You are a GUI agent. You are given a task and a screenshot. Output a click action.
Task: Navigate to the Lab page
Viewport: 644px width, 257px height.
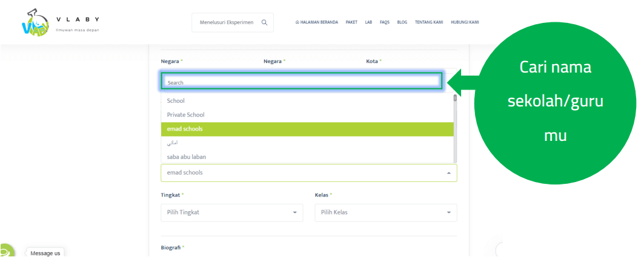point(368,22)
